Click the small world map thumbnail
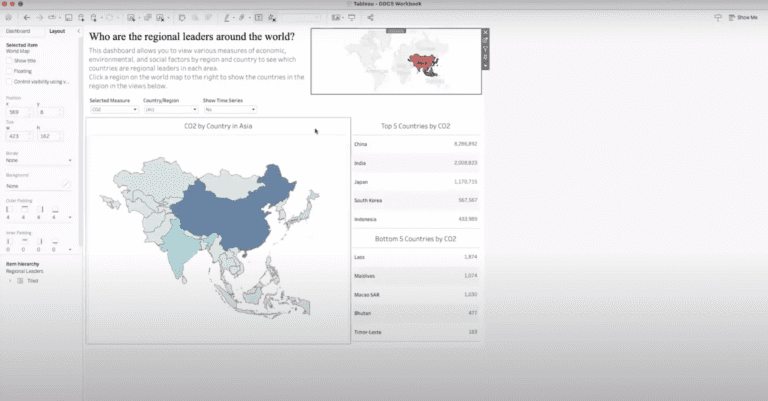Screen dimensions: 768x401 click(x=396, y=63)
